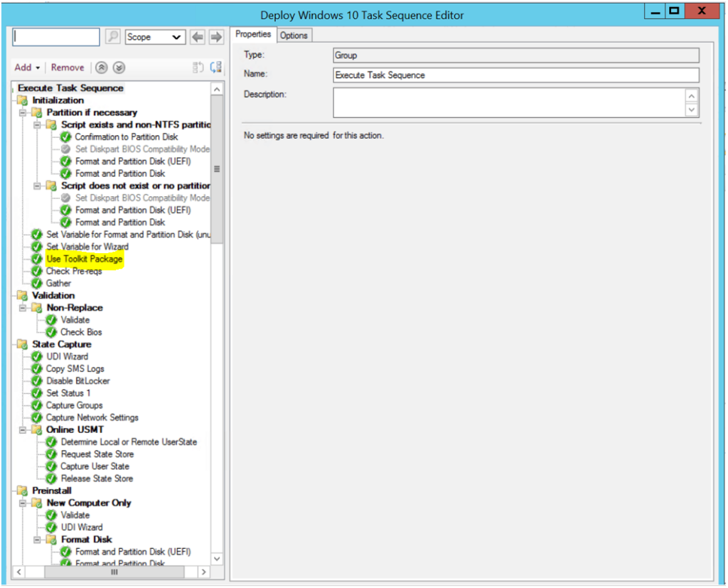This screenshot has width=728, height=588.
Task: Click green check icon beside Capture User State
Action: point(51,466)
